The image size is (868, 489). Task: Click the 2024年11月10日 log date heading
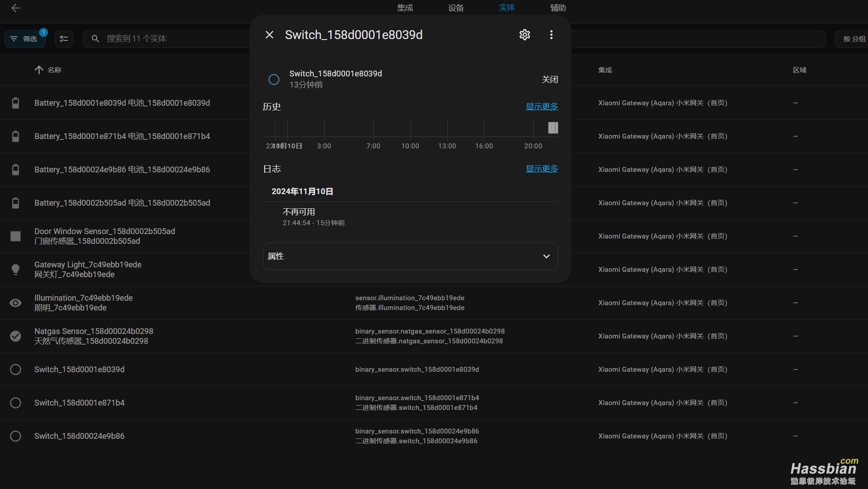pos(302,191)
